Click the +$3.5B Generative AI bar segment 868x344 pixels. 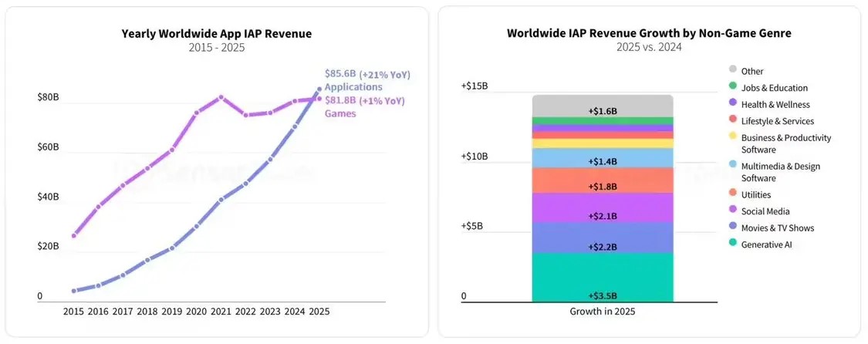tap(603, 277)
